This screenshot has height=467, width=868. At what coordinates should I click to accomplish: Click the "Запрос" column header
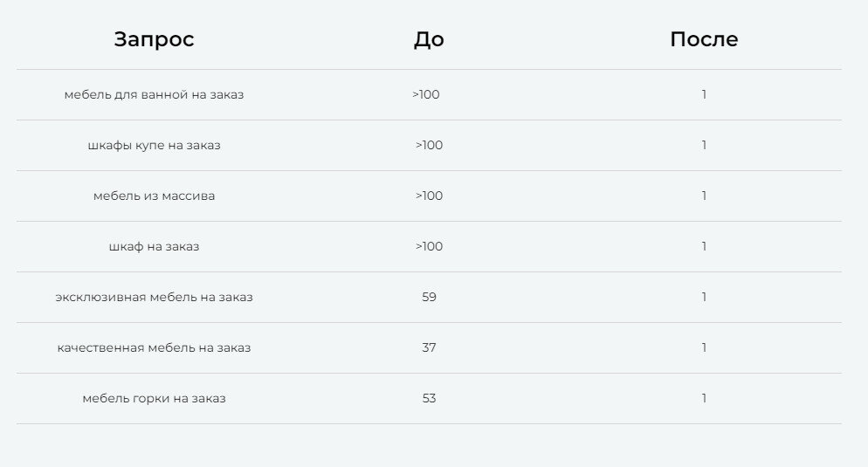click(x=154, y=39)
